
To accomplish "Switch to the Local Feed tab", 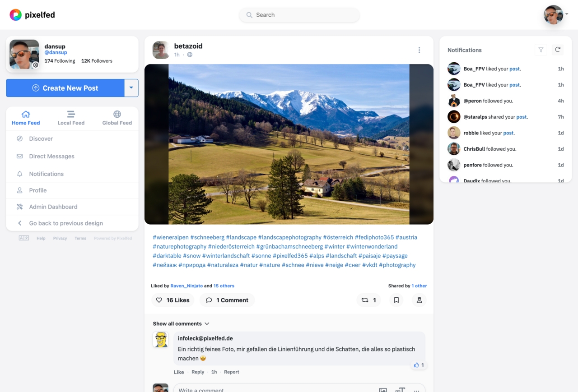I will coord(71,118).
